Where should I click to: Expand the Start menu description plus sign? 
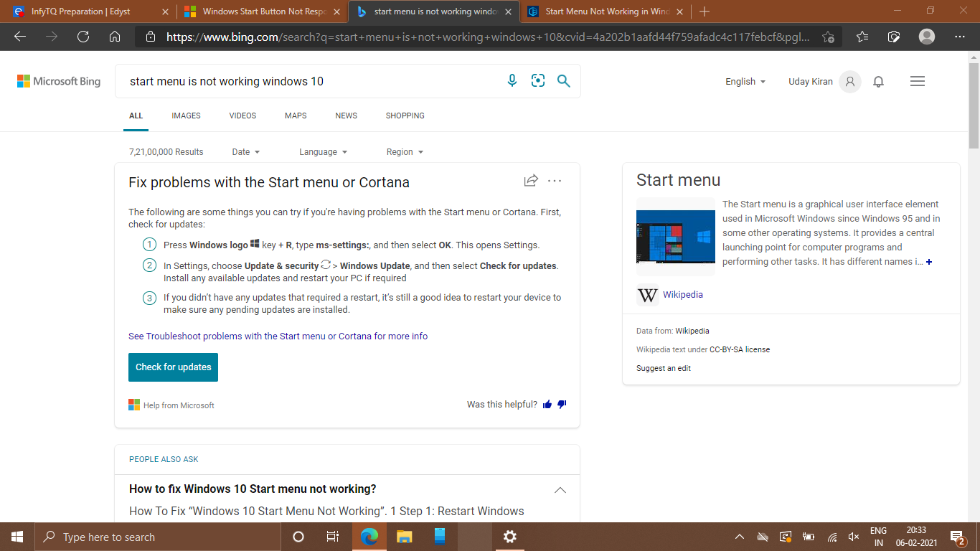[x=929, y=262]
